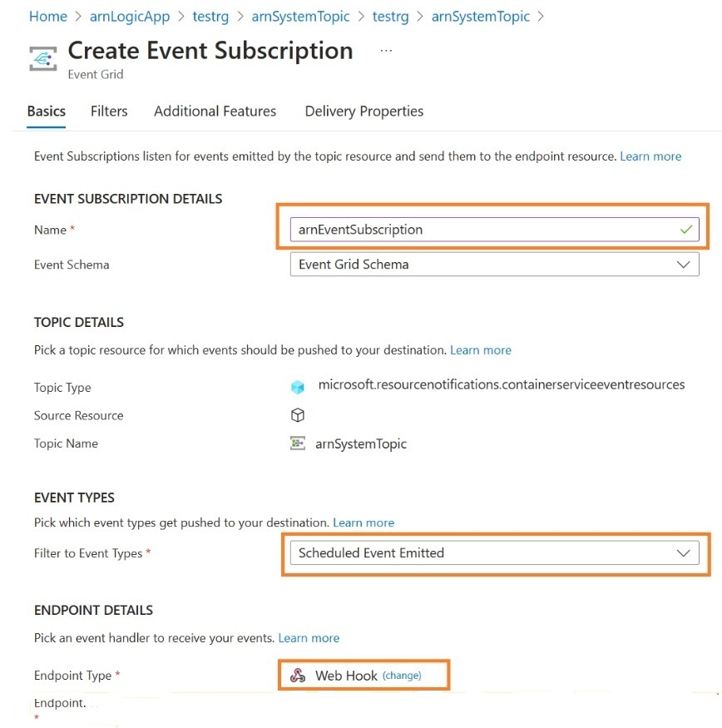Screen dimensions: 722x728
Task: Click Learn more under Event Types
Action: (363, 522)
